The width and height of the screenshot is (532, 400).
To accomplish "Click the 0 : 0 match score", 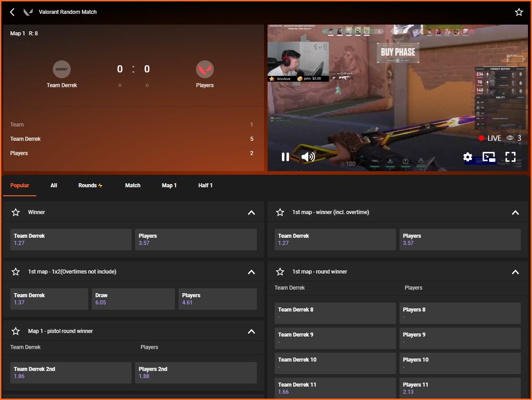I will (133, 69).
